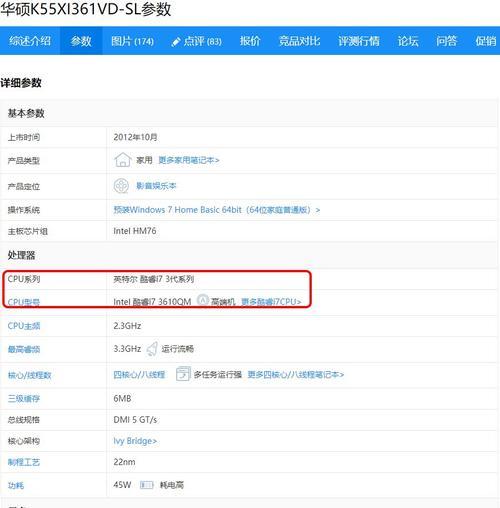Click the 功耗 label link

[16, 485]
